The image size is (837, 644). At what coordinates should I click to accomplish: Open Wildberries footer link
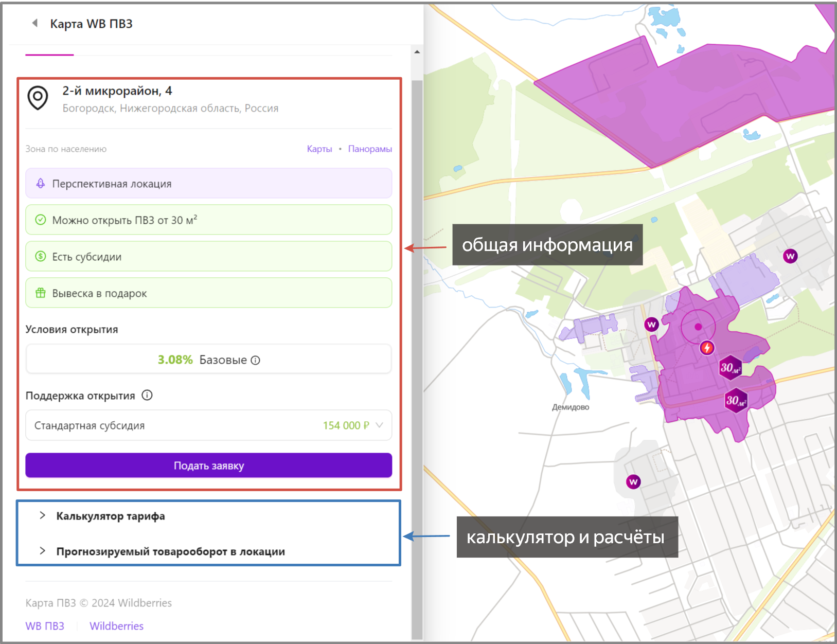tap(116, 626)
